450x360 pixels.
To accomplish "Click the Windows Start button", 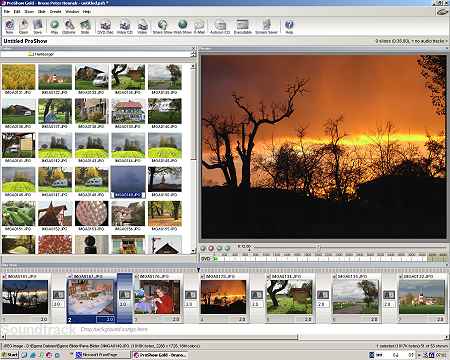I will [x=10, y=355].
